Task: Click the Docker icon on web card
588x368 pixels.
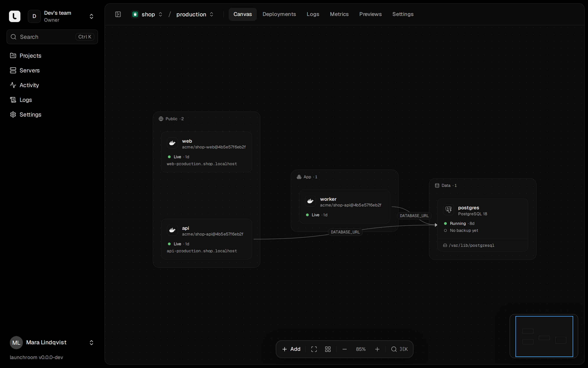Action: tap(172, 143)
